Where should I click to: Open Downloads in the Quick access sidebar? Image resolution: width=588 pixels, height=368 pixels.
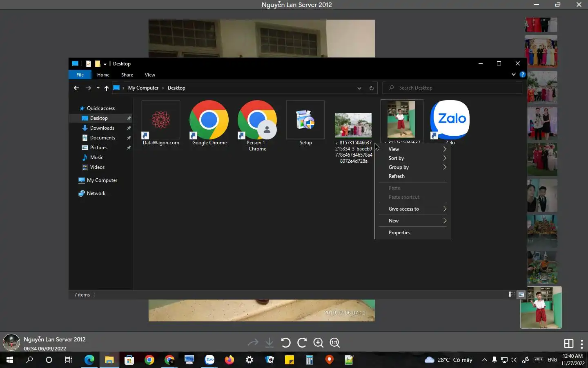(x=102, y=128)
